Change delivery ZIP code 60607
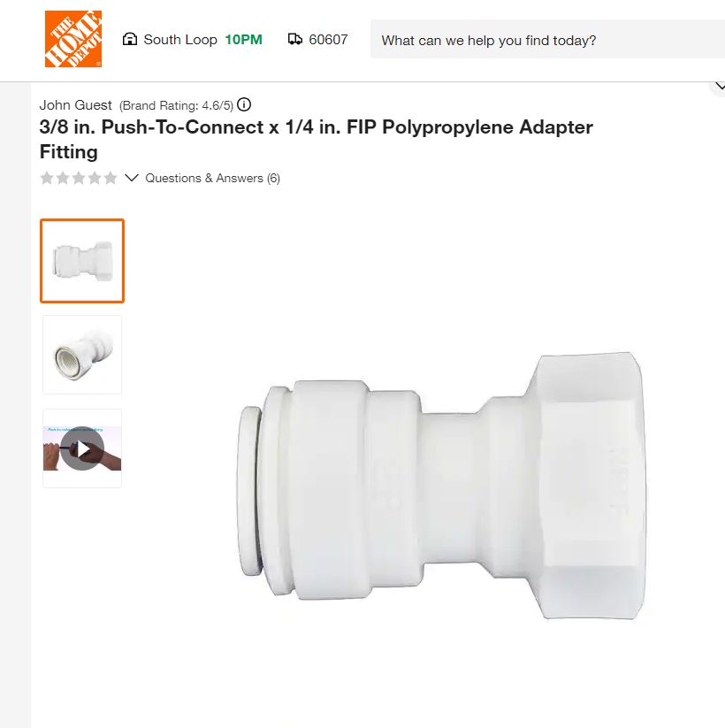The width and height of the screenshot is (725, 728). [328, 40]
